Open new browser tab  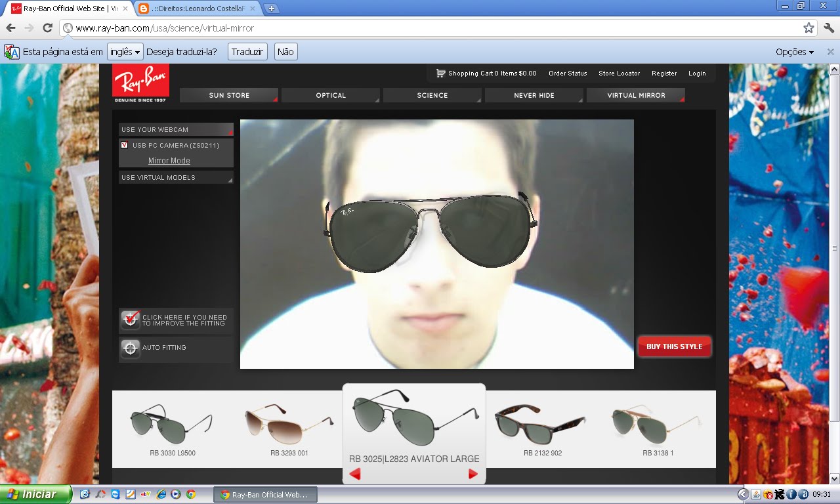click(x=272, y=9)
